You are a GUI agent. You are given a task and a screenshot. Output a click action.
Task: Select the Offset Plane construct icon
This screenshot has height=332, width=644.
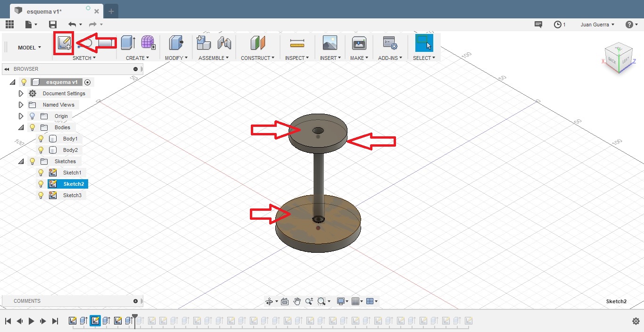(257, 43)
